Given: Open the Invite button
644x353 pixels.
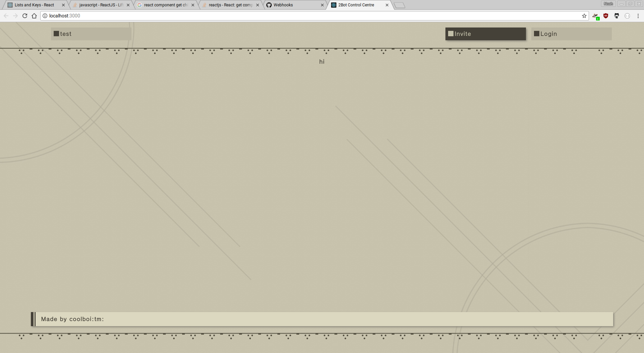Looking at the screenshot, I should click(x=485, y=34).
